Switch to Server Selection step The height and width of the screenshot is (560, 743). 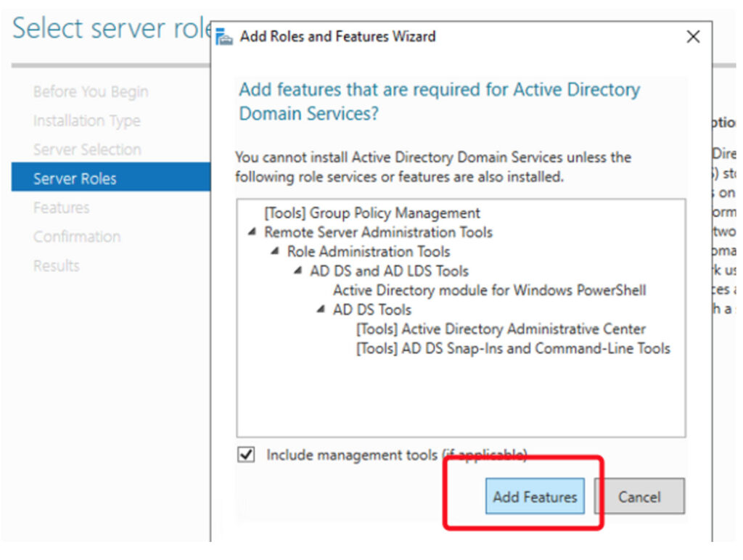pos(87,150)
